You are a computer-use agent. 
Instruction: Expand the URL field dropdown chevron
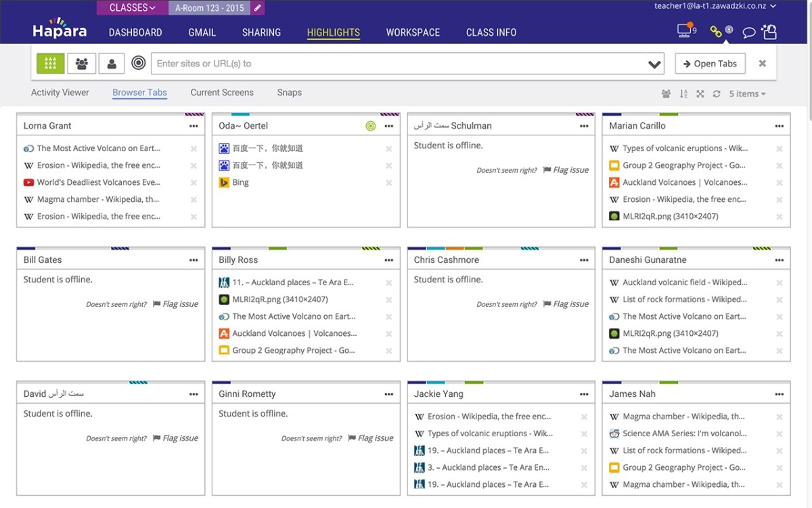pos(654,64)
